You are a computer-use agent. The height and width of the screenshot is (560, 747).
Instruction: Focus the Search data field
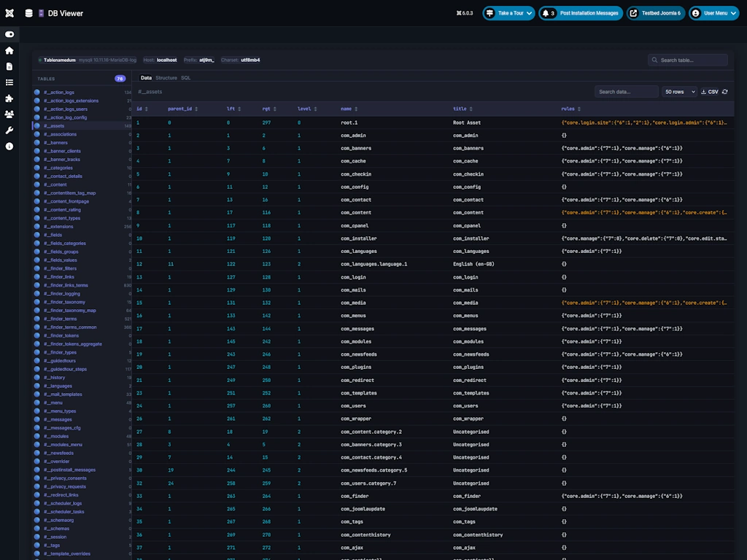click(x=626, y=92)
